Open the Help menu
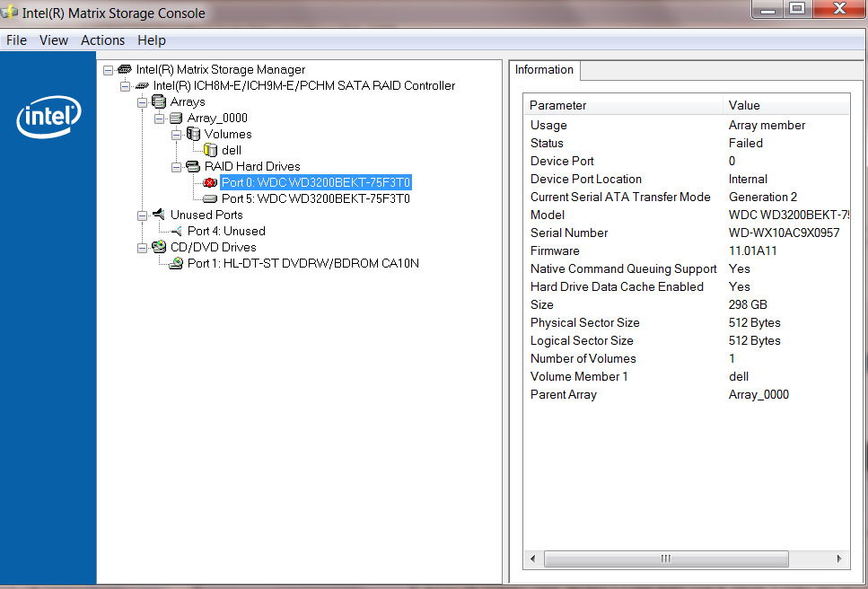This screenshot has width=868, height=589. pyautogui.click(x=152, y=40)
